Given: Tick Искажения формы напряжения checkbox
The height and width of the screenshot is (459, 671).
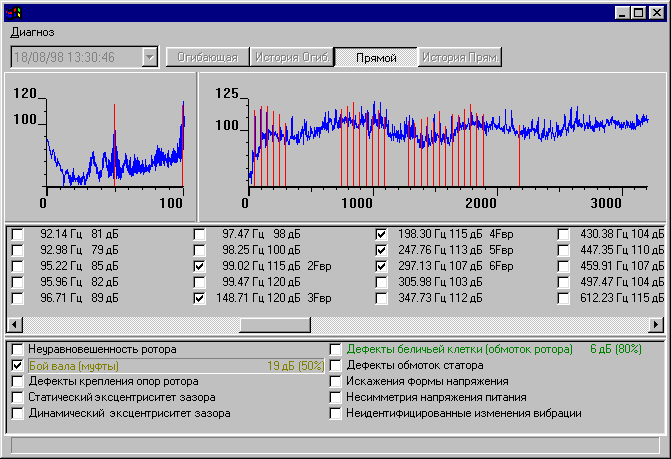Looking at the screenshot, I should click(336, 382).
